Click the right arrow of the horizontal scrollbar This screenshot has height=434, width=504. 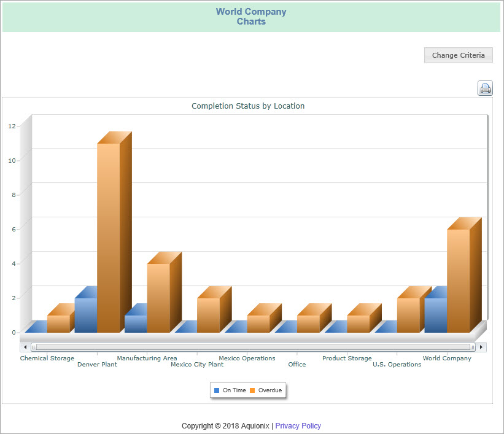point(481,347)
